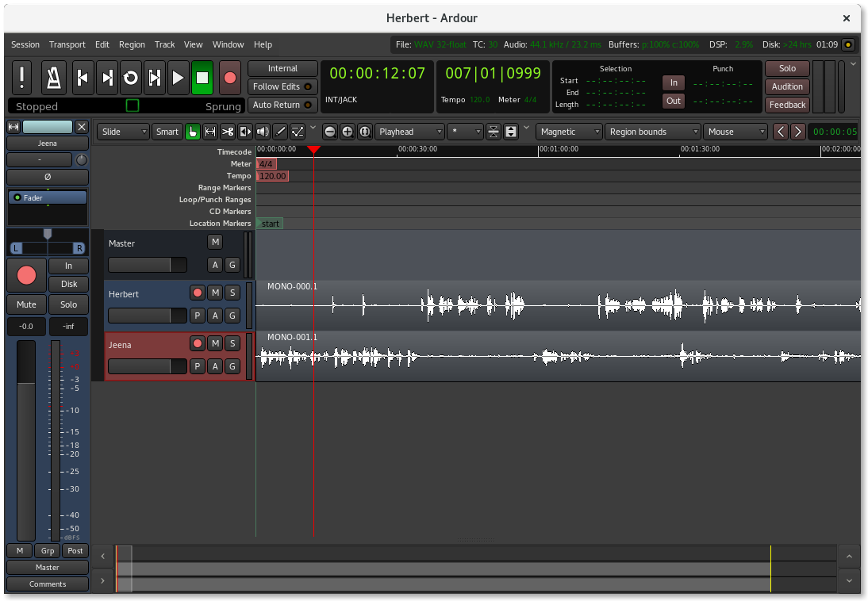The image size is (868, 601).
Task: Go to session end
Action: tap(107, 78)
